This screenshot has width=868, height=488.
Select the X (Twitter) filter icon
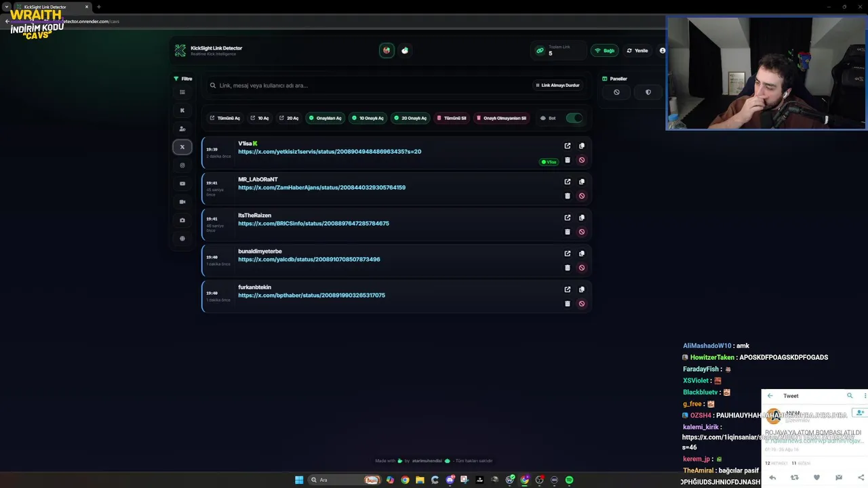pos(182,147)
